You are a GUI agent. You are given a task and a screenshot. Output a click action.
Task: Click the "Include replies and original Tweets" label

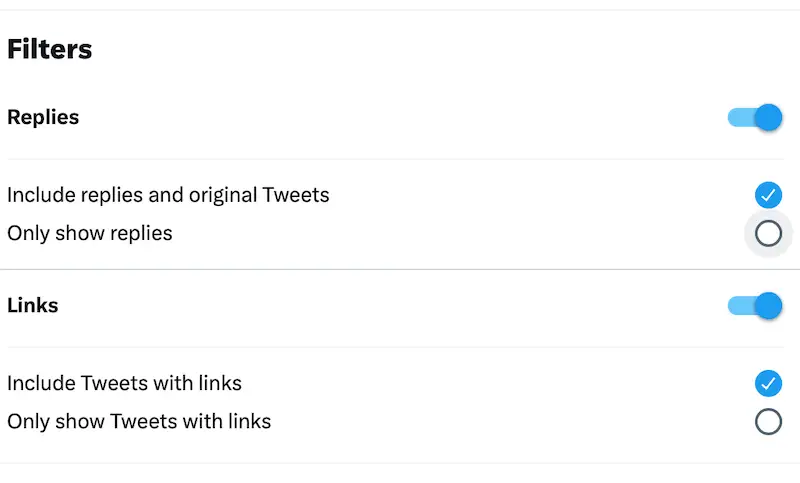[168, 195]
